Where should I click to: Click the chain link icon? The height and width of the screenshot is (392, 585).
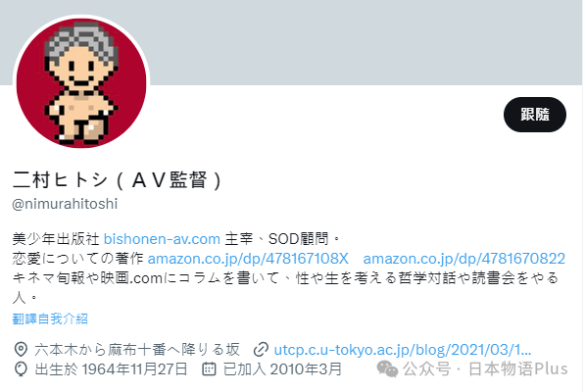(261, 350)
